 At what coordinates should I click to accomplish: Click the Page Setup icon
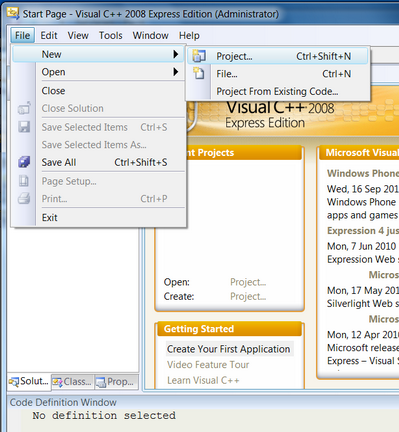[24, 181]
